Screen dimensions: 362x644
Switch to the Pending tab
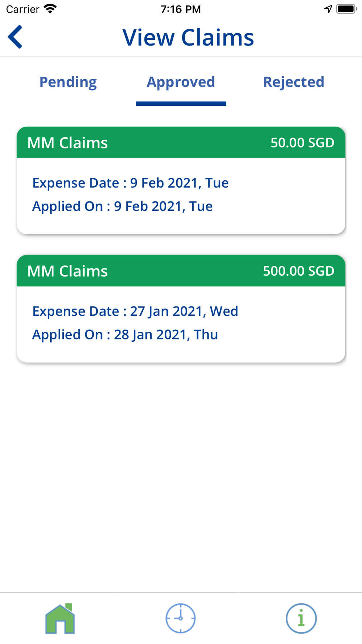[68, 82]
